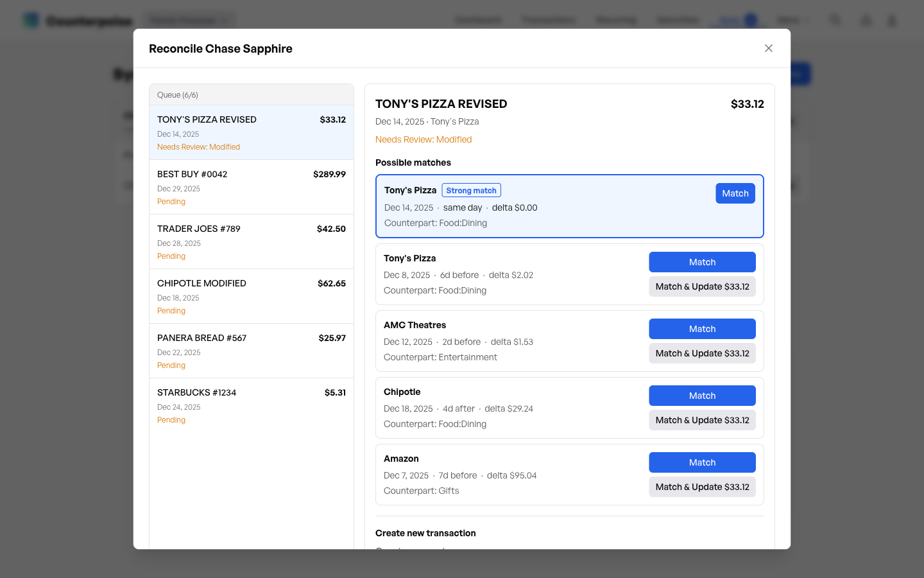
Task: Match & Update $33.12 for Chipotle
Action: pyautogui.click(x=702, y=420)
